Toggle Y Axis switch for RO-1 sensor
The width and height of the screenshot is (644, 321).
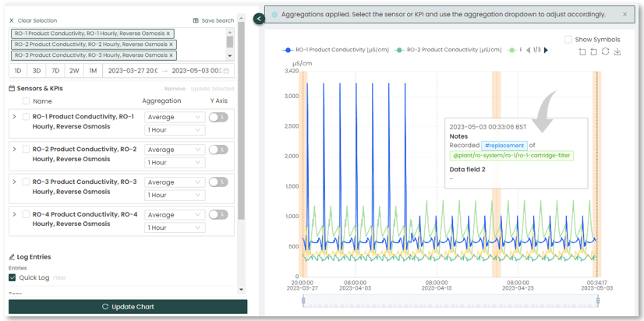coord(218,117)
